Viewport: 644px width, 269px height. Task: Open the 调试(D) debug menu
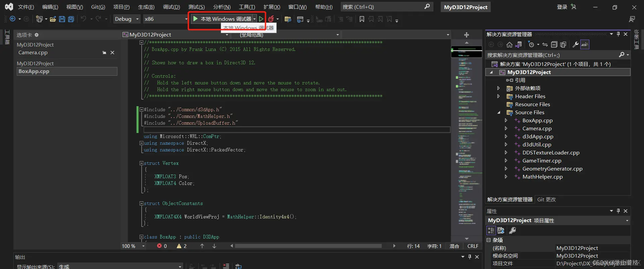pos(171,7)
